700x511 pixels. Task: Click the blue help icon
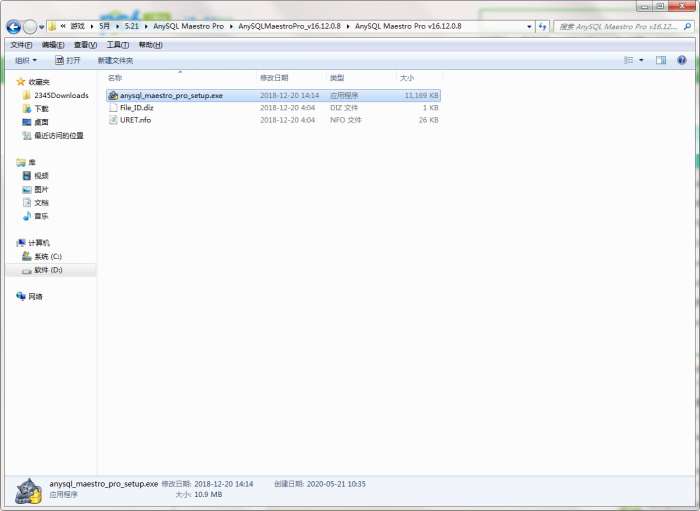pyautogui.click(x=682, y=60)
